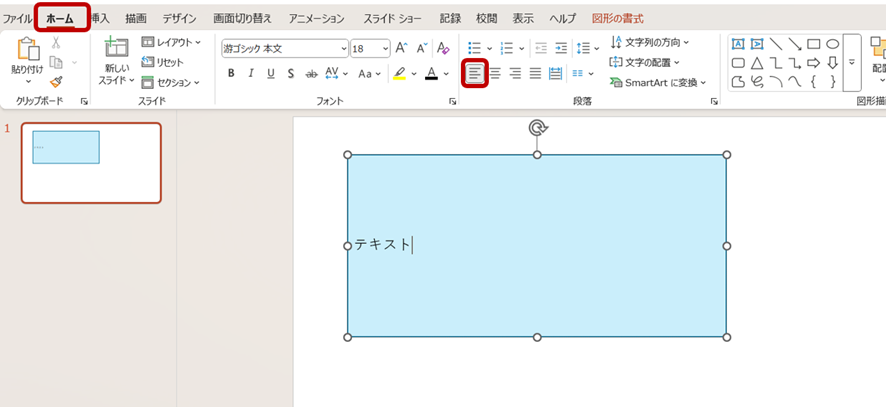Toggle Underline formatting
Viewport: 886px width, 407px height.
271,73
